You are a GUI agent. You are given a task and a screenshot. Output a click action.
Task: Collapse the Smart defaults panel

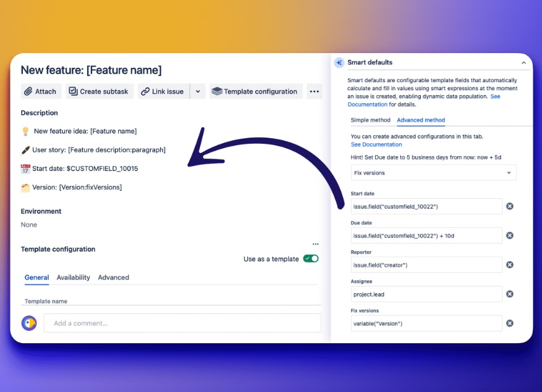tap(523, 62)
